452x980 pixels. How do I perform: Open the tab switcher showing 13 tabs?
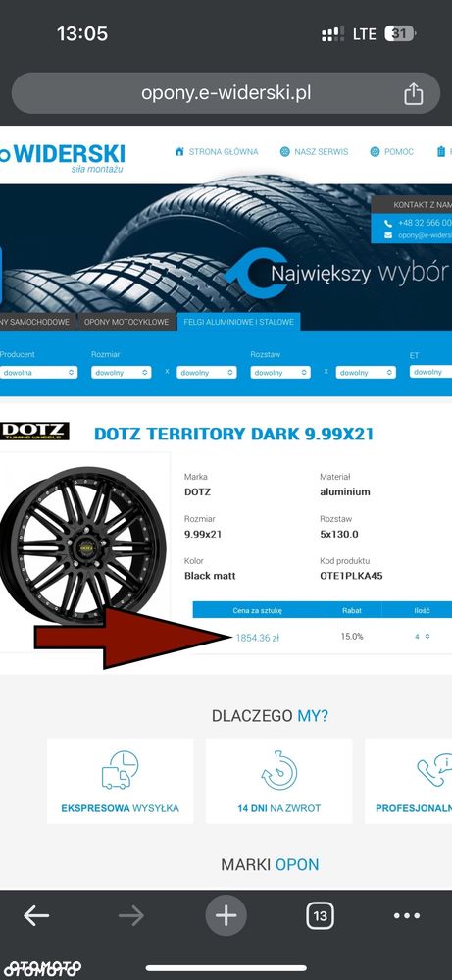320,916
